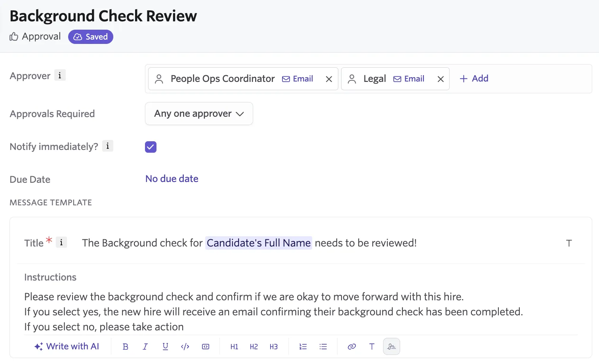Open the Approvals Required dropdown
Viewport: 599px width, 364px height.
point(199,114)
